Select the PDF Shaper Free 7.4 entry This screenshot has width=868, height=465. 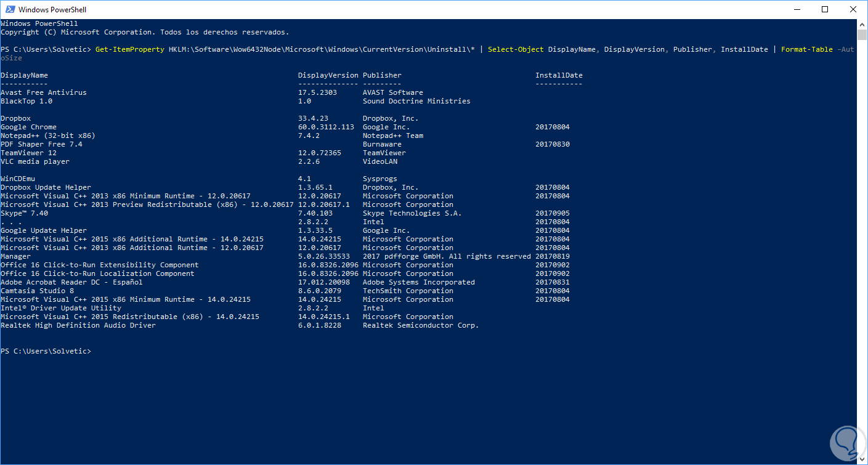41,144
